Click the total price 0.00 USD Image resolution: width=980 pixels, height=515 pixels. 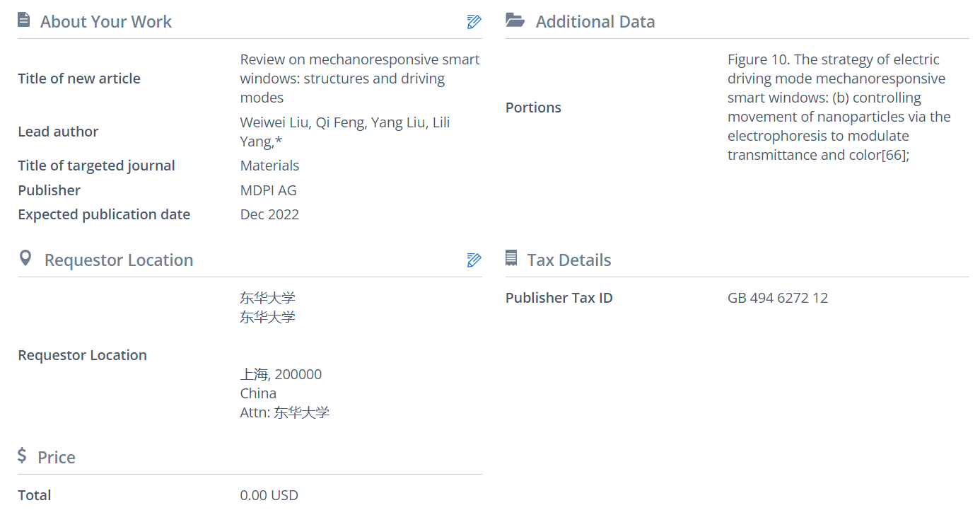pos(269,495)
